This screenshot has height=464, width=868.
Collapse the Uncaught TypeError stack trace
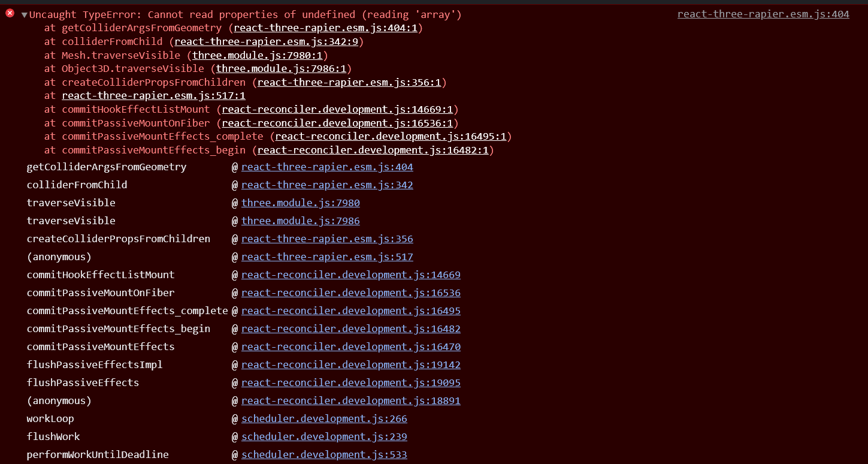point(24,14)
